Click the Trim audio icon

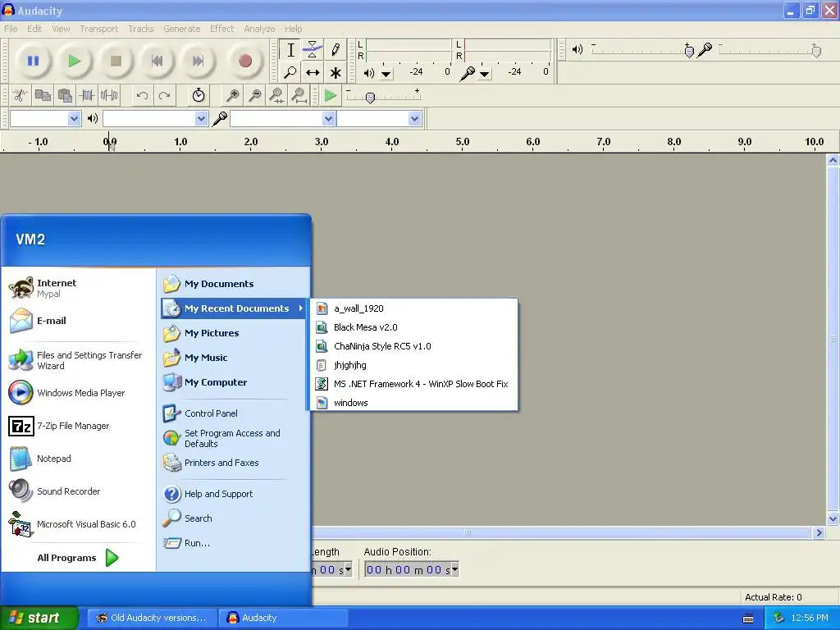87,96
